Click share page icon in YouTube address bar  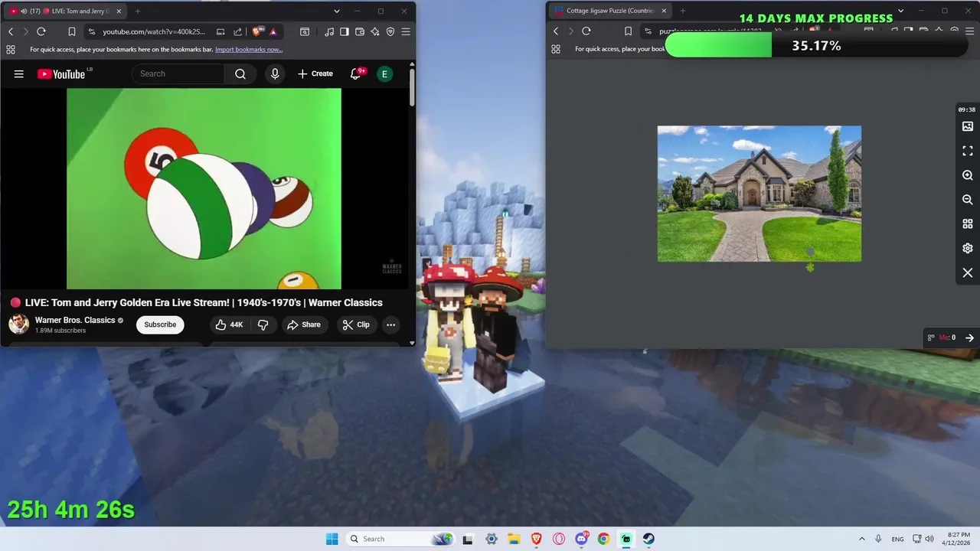coord(237,31)
